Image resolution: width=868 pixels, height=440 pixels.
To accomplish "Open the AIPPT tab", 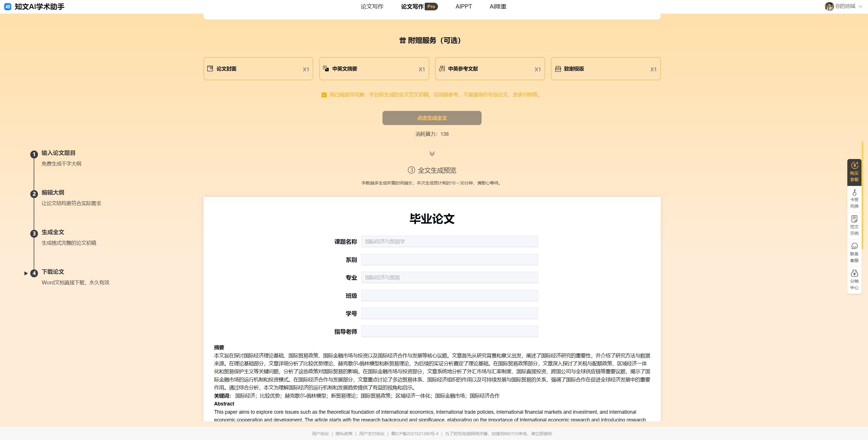I will [x=463, y=7].
